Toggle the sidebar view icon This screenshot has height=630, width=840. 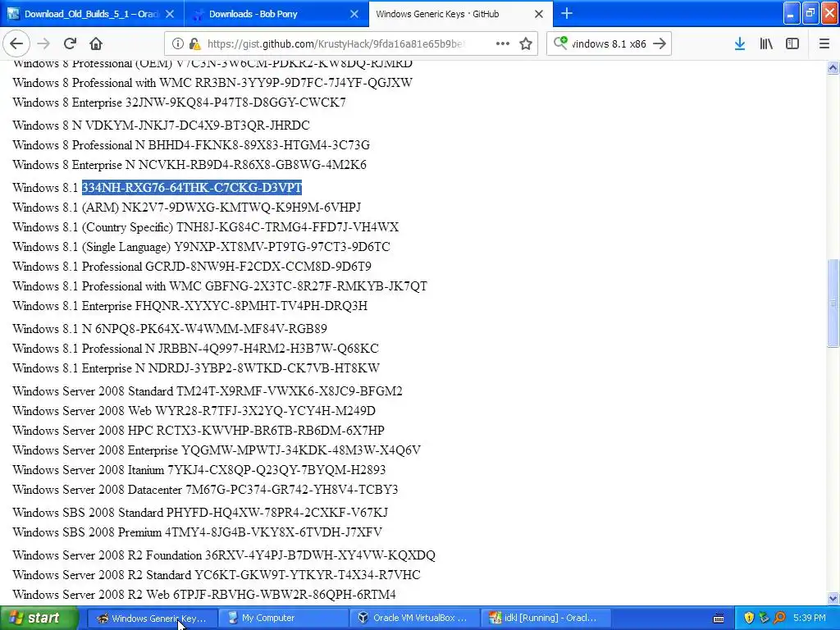tap(792, 43)
